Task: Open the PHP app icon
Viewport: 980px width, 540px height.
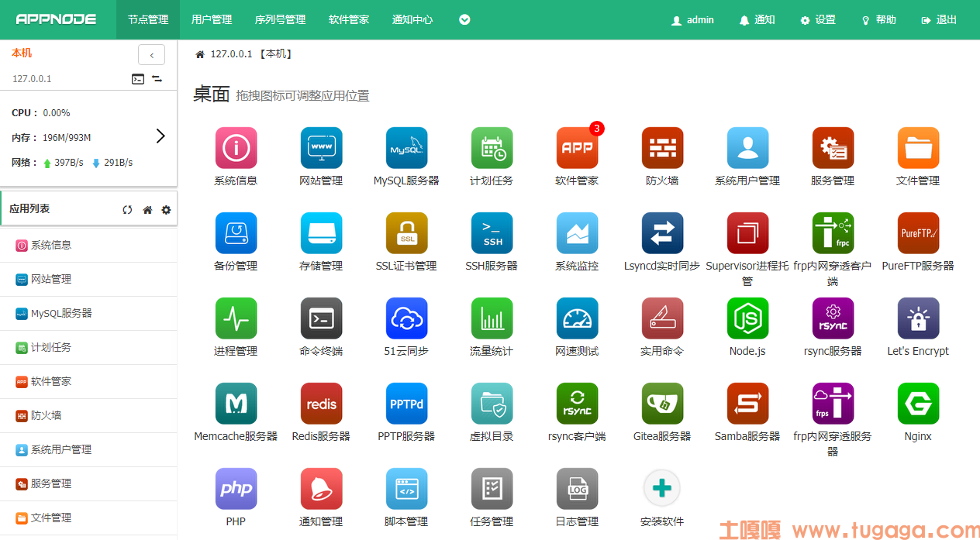Action: point(236,489)
